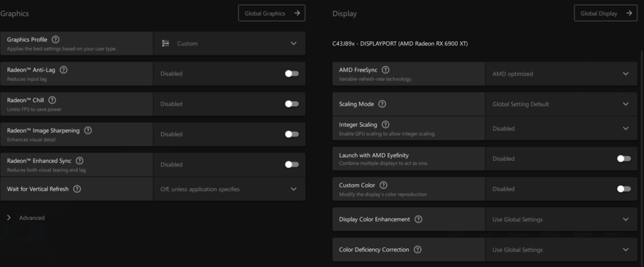
Task: Click the help icon beside Graphics Profile
Action: click(55, 39)
